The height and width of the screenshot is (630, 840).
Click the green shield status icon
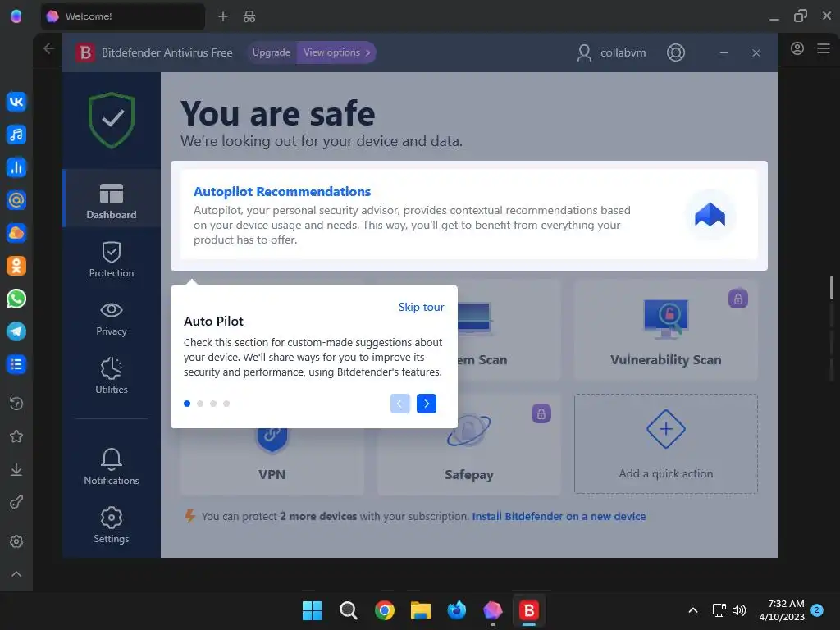pyautogui.click(x=112, y=120)
